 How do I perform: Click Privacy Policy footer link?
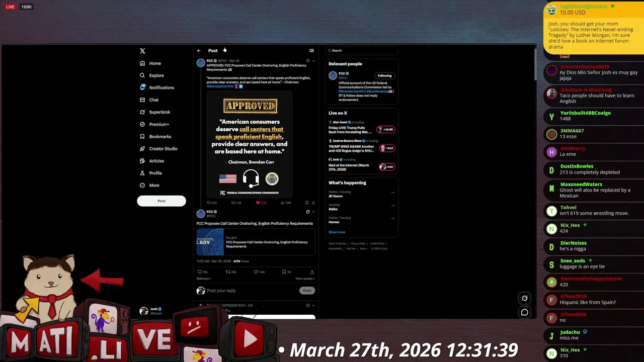[358, 243]
